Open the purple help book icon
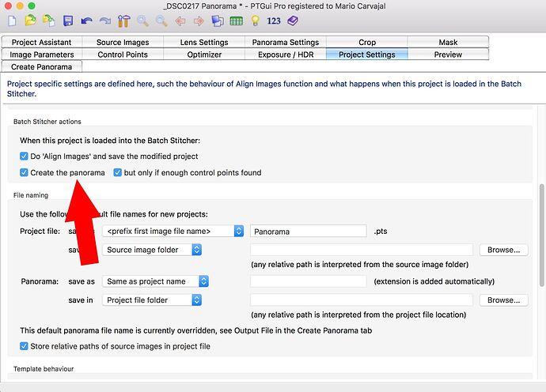 point(293,21)
